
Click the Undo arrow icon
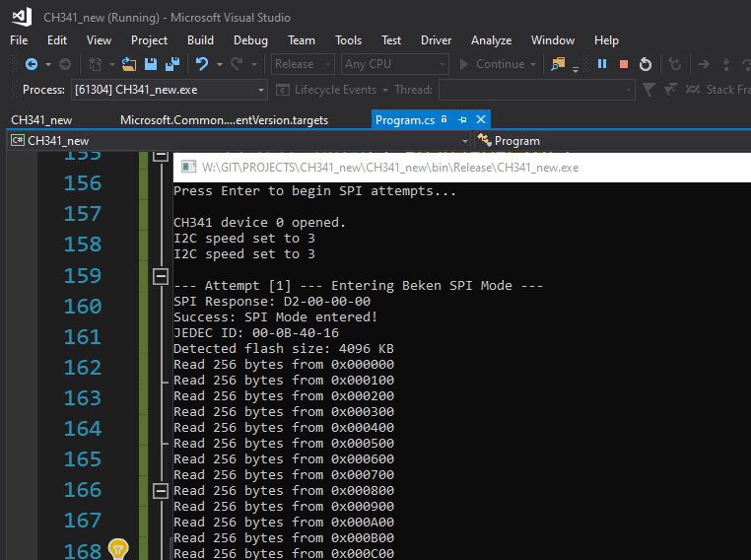[x=202, y=64]
